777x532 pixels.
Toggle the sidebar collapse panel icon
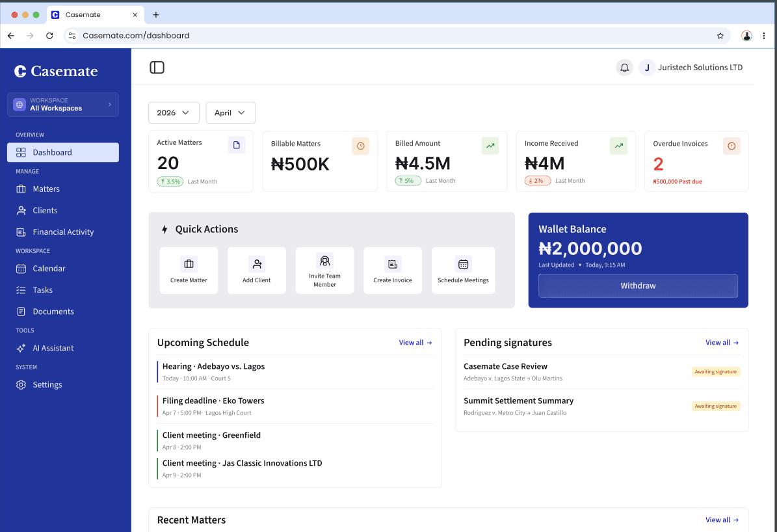tap(157, 68)
